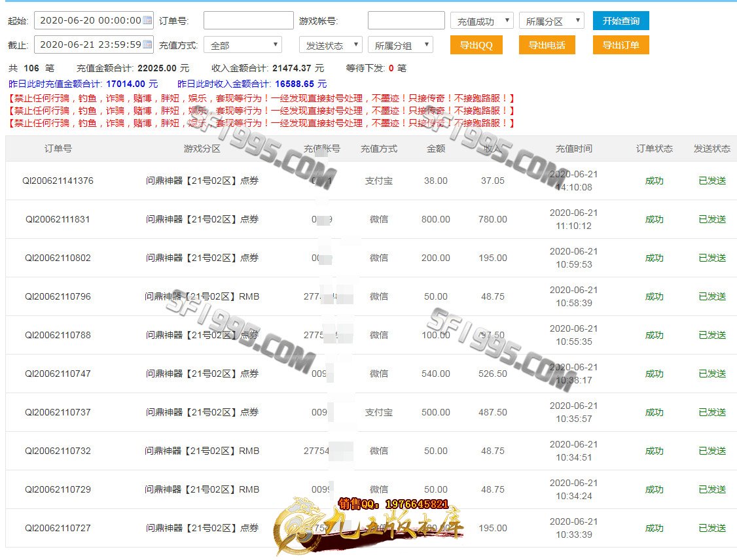The height and width of the screenshot is (560, 737).
Task: Open the 发送状态 dropdown
Action: click(x=330, y=45)
